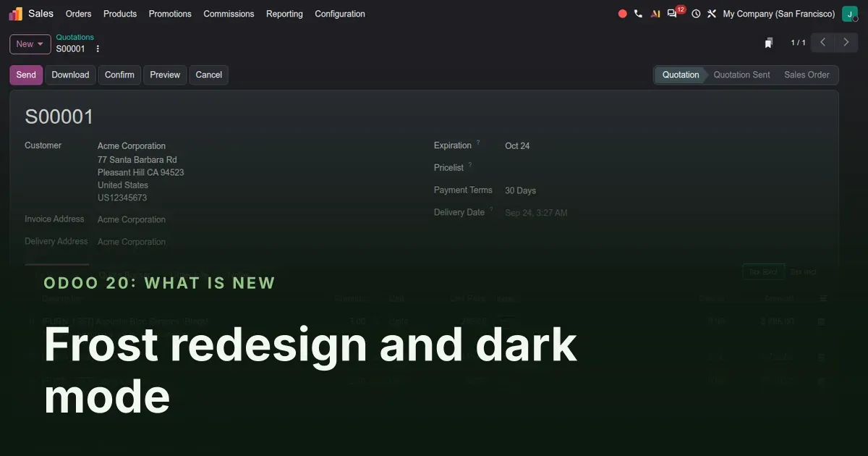Open the Payment Terms 30 Days field
The height and width of the screenshot is (456, 868).
coord(520,190)
